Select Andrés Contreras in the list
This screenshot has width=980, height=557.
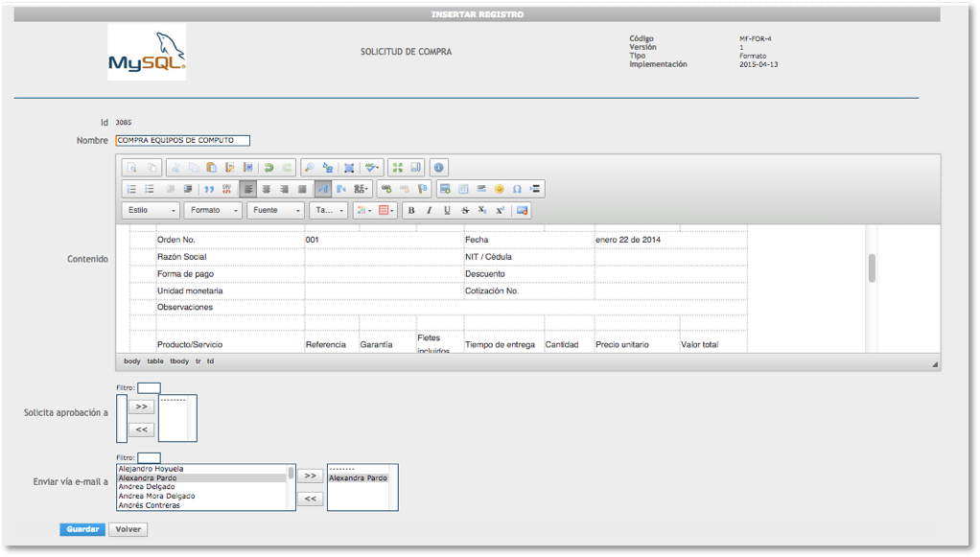click(x=150, y=506)
